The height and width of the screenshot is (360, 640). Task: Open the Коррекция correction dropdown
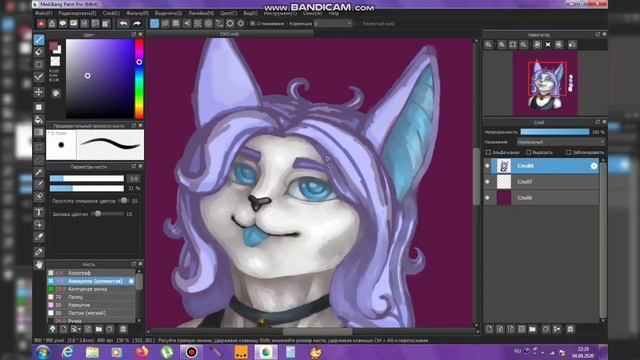(333, 24)
